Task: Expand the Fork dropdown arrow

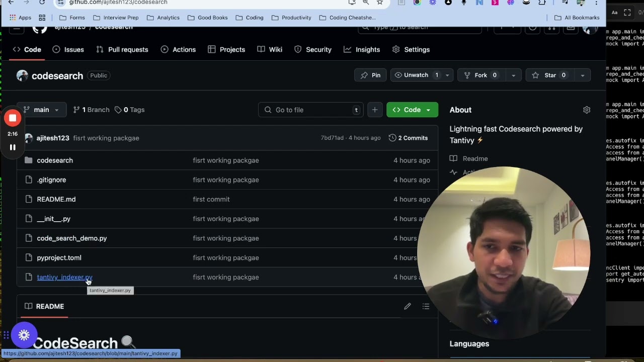Action: pos(513,75)
